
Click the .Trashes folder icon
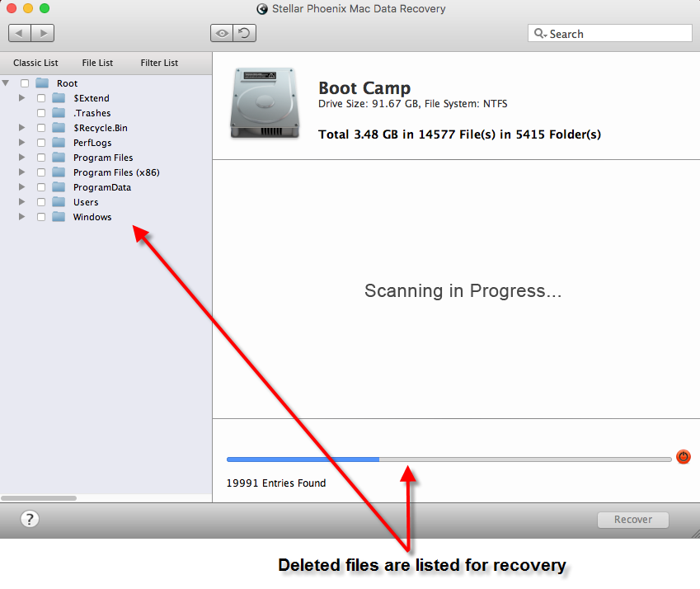tap(59, 112)
